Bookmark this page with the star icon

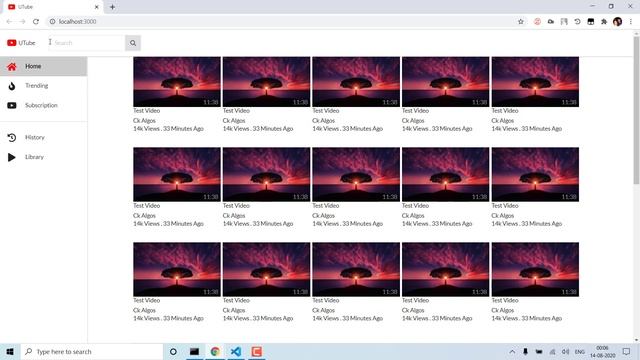coord(521,22)
